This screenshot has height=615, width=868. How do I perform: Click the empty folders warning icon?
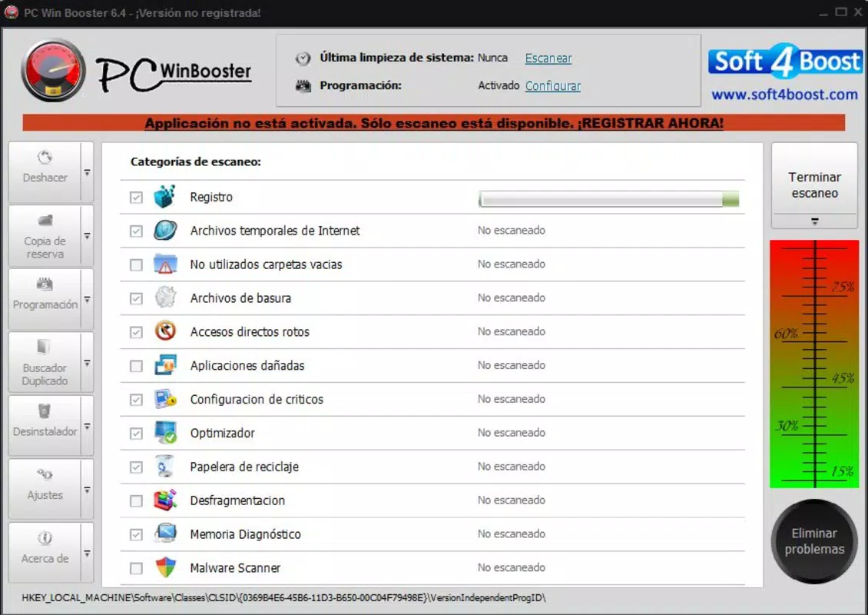(x=165, y=264)
